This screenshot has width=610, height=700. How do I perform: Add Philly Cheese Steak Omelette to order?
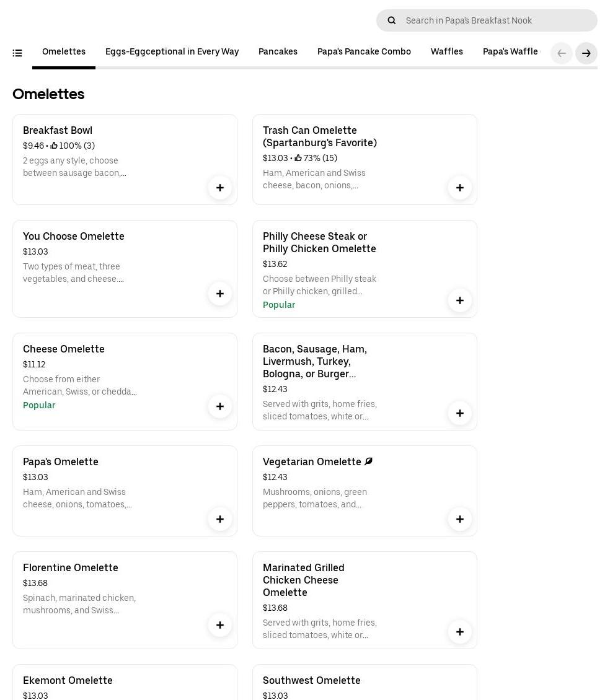[x=460, y=300]
